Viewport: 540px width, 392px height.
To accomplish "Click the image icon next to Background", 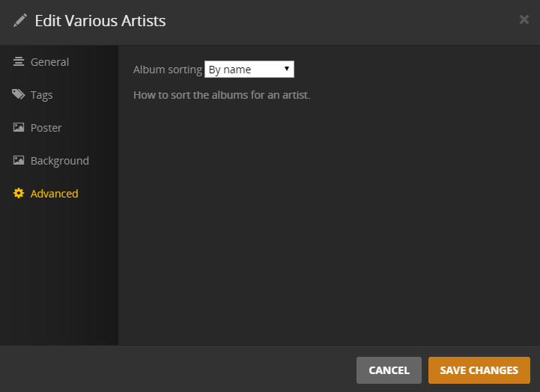I will 19,161.
